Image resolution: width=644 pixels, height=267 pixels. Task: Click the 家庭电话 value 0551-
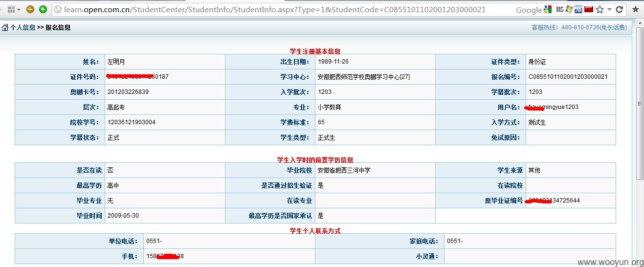coord(454,241)
